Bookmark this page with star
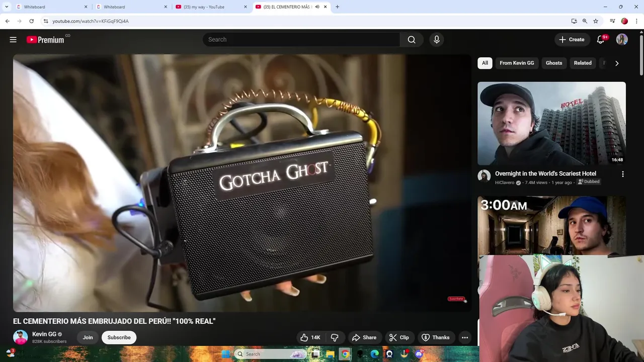 [596, 21]
